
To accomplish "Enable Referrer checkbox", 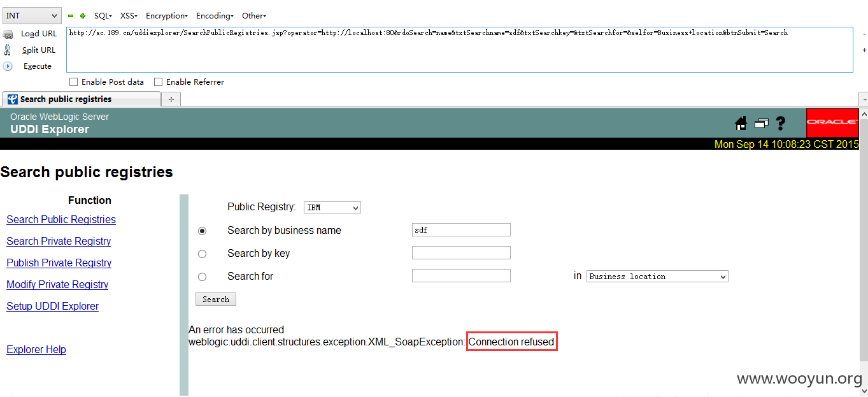I will (x=158, y=82).
